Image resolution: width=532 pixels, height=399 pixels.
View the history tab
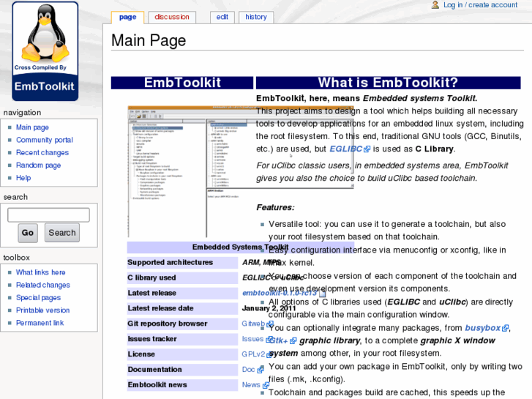(x=255, y=17)
